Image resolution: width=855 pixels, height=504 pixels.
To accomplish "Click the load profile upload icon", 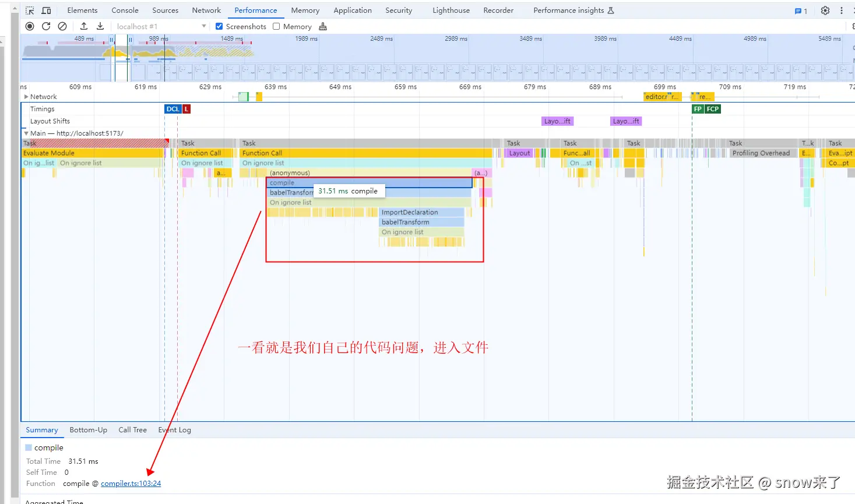I will coord(84,26).
